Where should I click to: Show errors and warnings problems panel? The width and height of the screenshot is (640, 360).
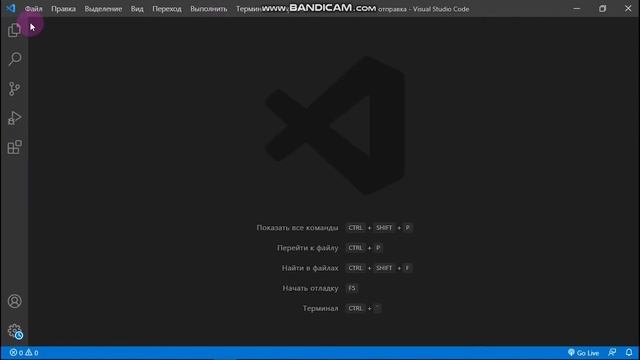click(x=24, y=353)
